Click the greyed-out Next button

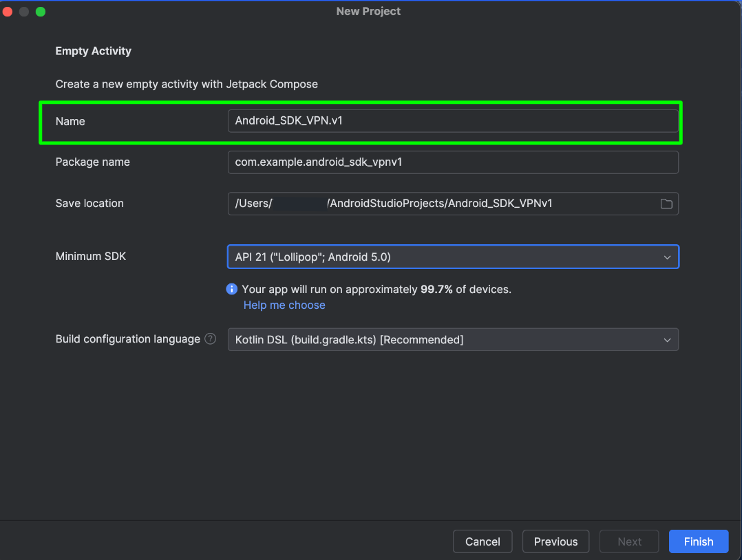629,541
